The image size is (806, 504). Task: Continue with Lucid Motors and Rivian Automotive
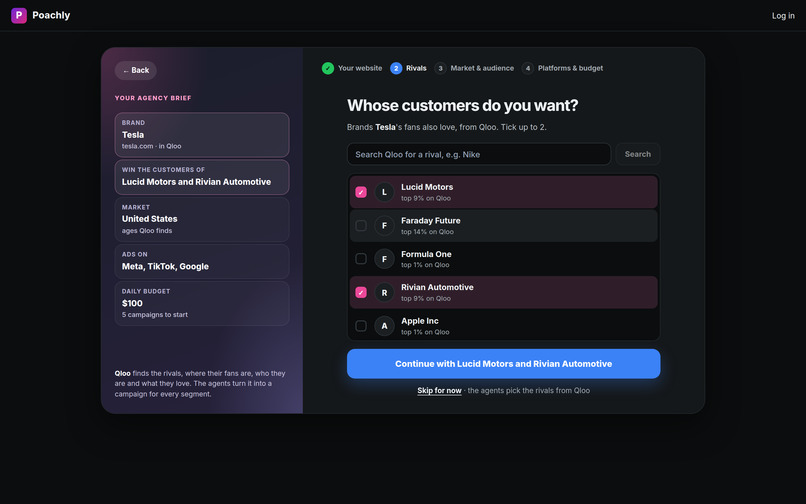coord(503,364)
